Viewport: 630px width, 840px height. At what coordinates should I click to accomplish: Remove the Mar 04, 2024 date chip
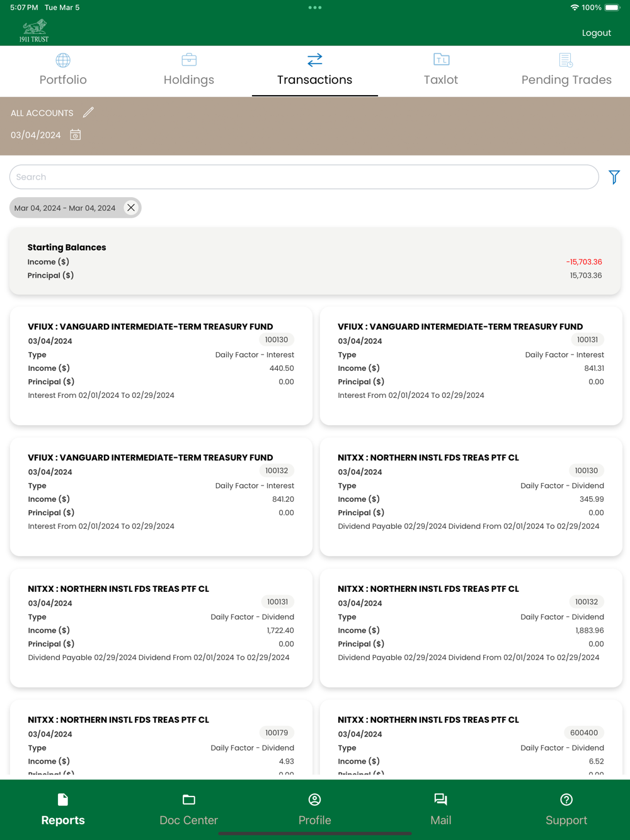point(131,207)
